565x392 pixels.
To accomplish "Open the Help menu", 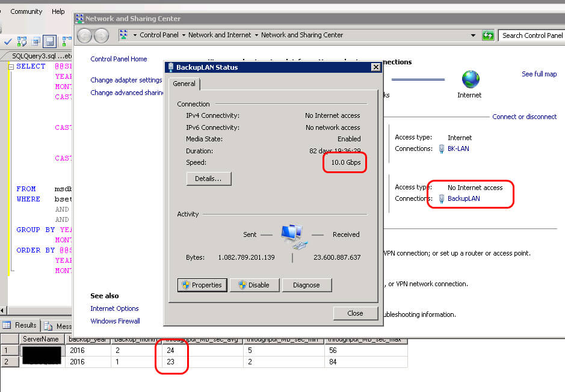I will [x=58, y=11].
